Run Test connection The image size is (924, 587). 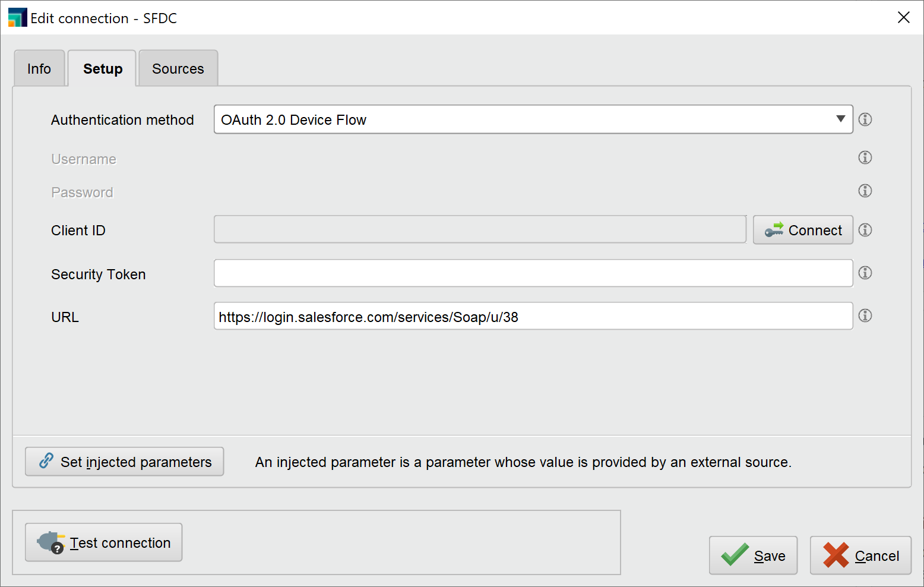pyautogui.click(x=103, y=542)
